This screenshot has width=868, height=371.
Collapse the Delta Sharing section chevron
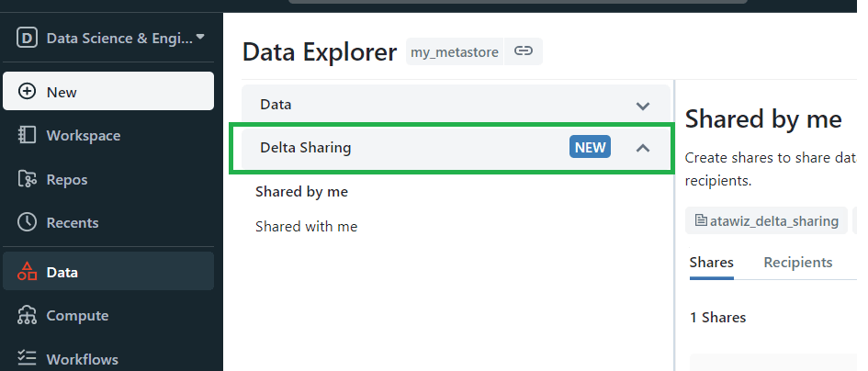[x=643, y=148]
